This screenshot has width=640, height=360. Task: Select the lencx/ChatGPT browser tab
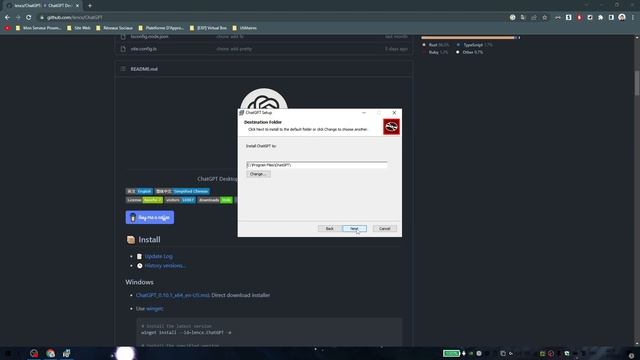click(41, 6)
